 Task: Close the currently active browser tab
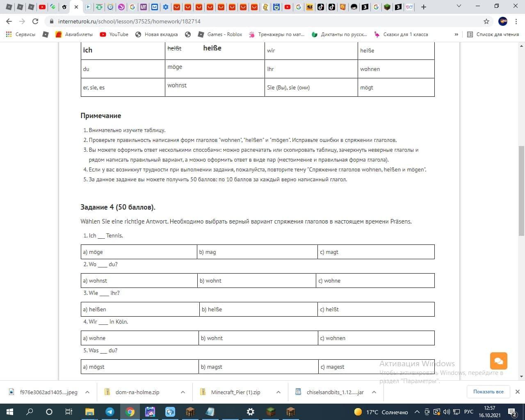[76, 7]
